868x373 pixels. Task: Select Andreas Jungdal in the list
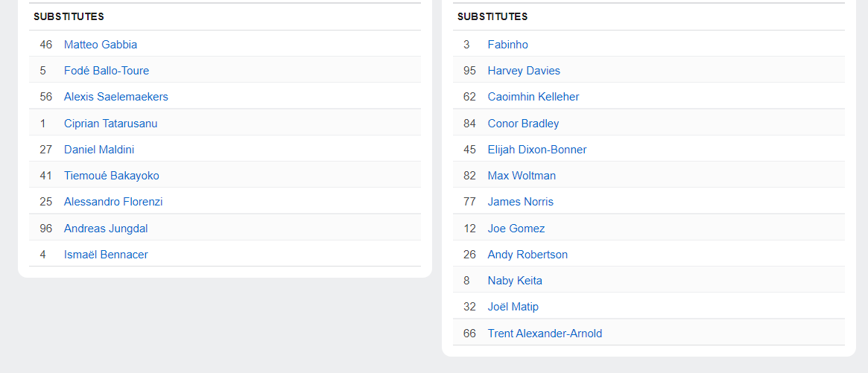point(106,228)
